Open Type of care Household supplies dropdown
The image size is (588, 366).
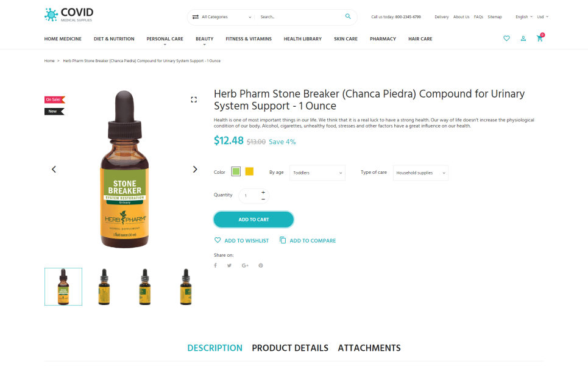[x=420, y=173]
